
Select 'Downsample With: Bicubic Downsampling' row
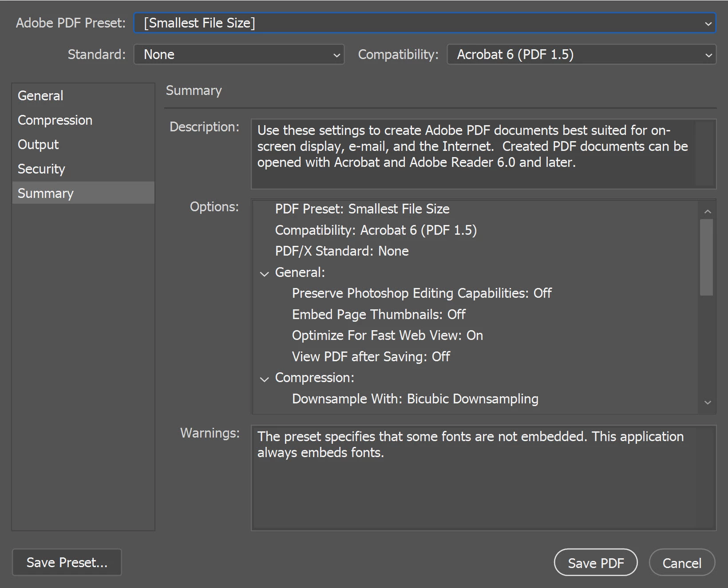415,399
